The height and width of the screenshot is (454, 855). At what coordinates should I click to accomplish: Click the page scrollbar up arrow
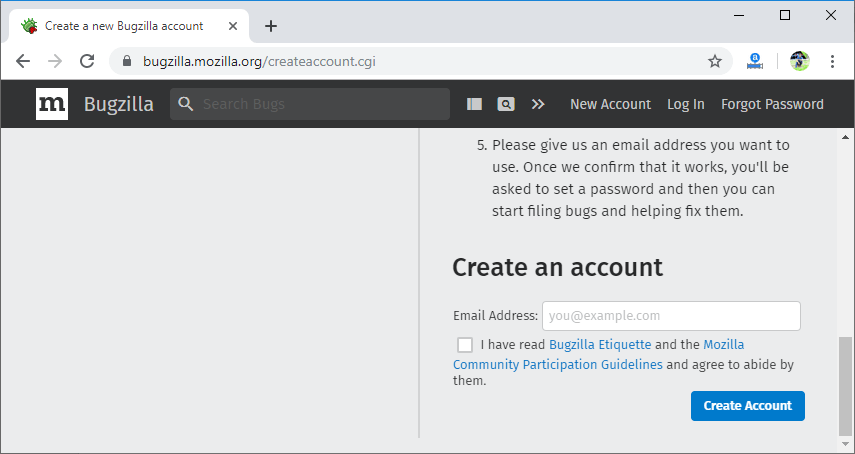[x=846, y=136]
